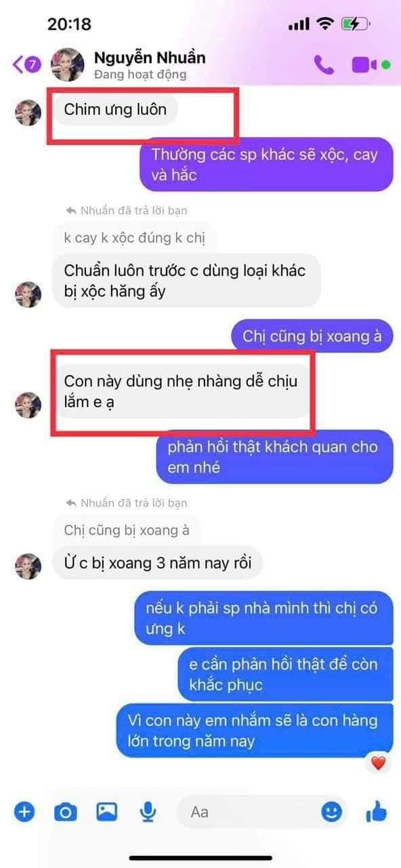Image resolution: width=401 pixels, height=868 pixels.
Task: Tap the sender avatar beside "Chim ưng luôn"
Action: pyautogui.click(x=28, y=112)
